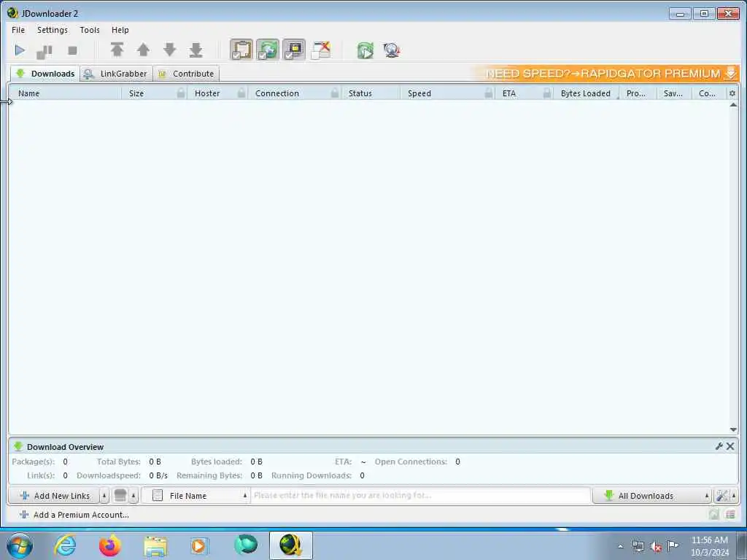Open the Windows Start menu
This screenshot has width=747, height=560.
[20, 545]
